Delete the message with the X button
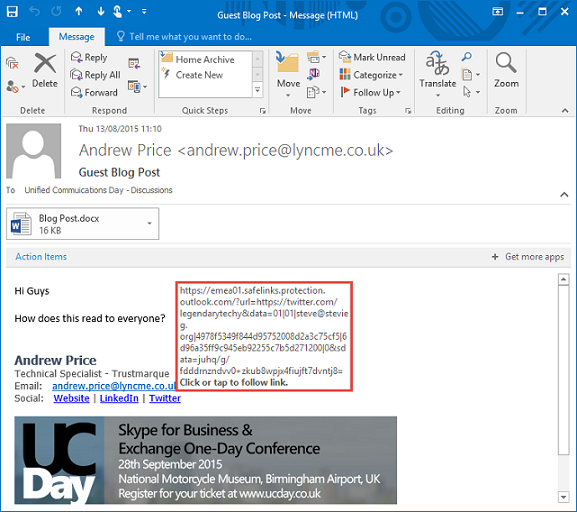The image size is (577, 512). click(x=45, y=70)
